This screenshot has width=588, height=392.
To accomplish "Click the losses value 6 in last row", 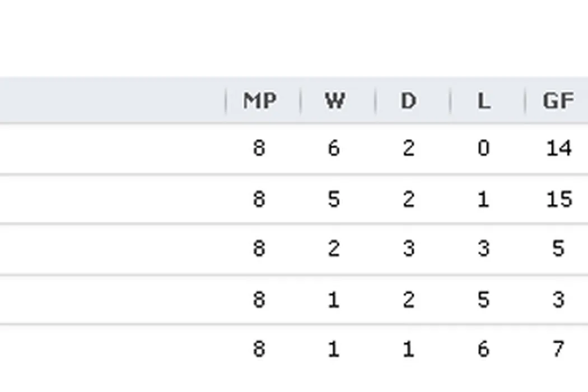I will 483,349.
